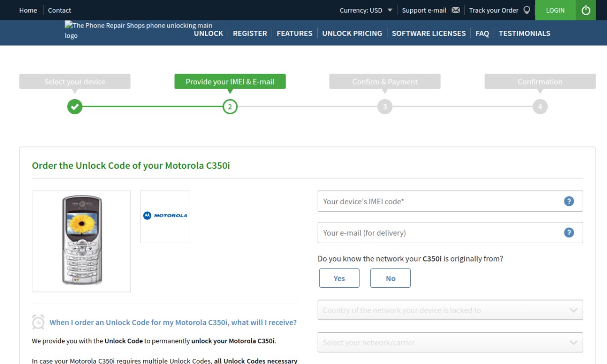Click the step 2 circle in the progress tracker
The height and width of the screenshot is (364, 607).
tap(230, 107)
